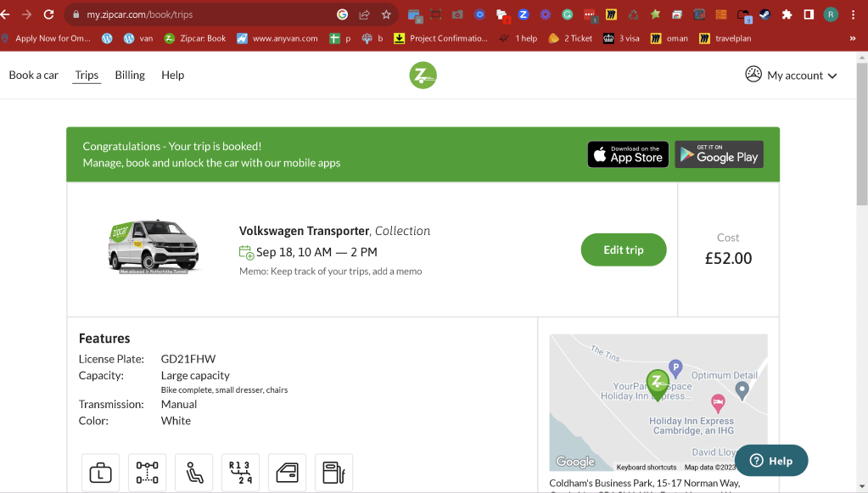Click the drivetrain layout feature icon

(148, 473)
